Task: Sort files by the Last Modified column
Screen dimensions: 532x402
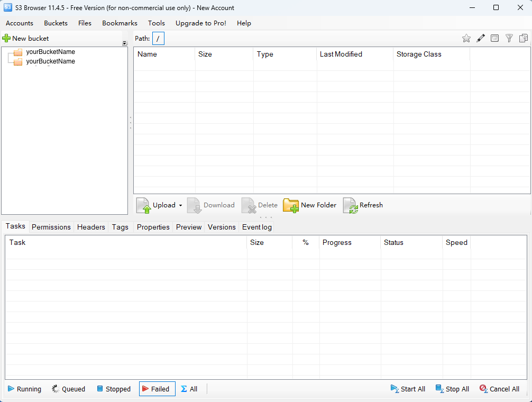Action: [x=355, y=54]
